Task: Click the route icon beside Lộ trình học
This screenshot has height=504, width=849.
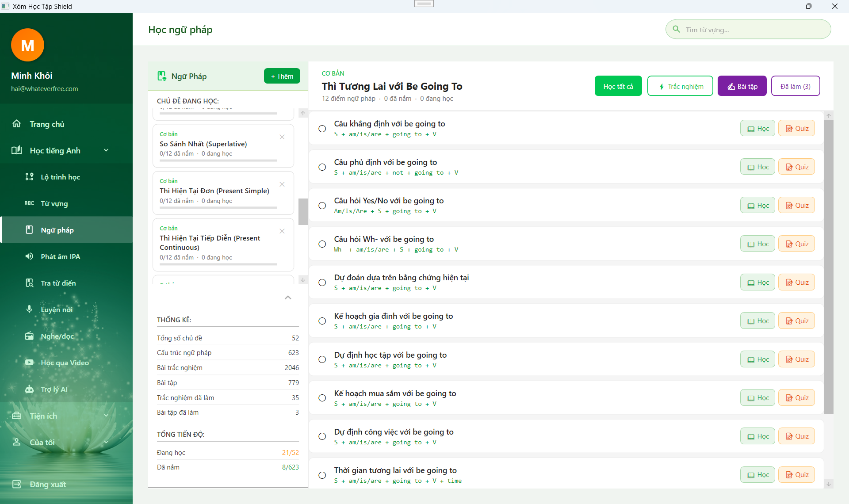Action: [29, 177]
